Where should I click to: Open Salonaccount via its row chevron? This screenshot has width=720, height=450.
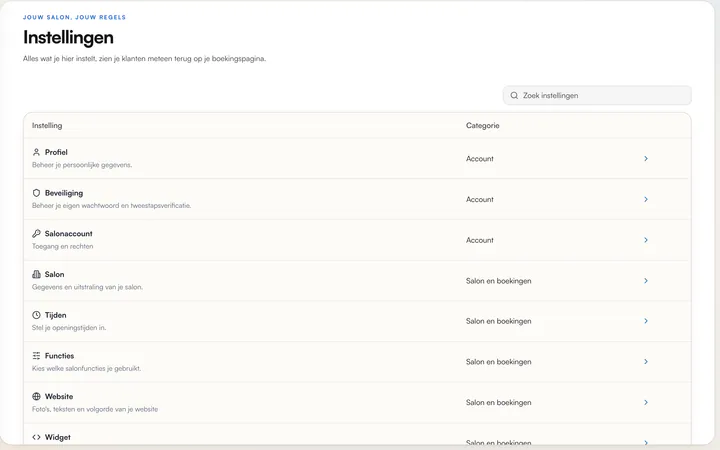click(646, 240)
